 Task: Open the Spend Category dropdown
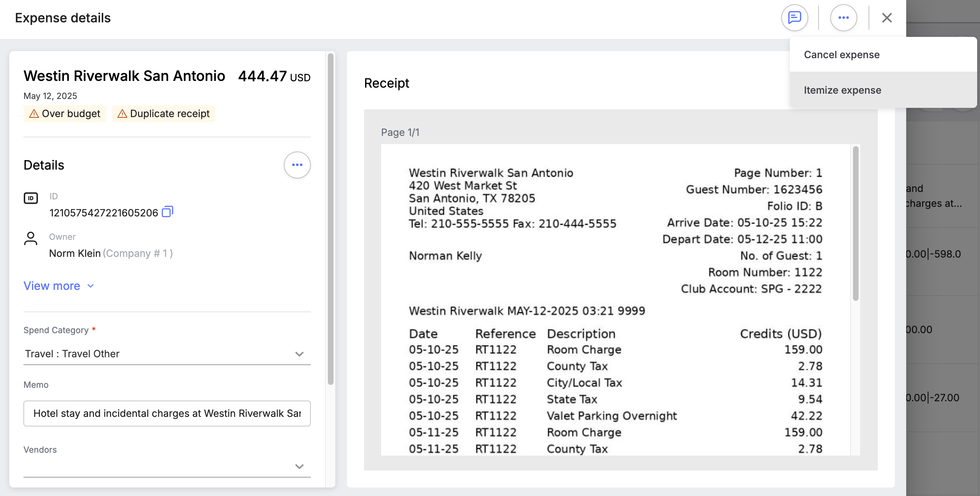point(167,354)
